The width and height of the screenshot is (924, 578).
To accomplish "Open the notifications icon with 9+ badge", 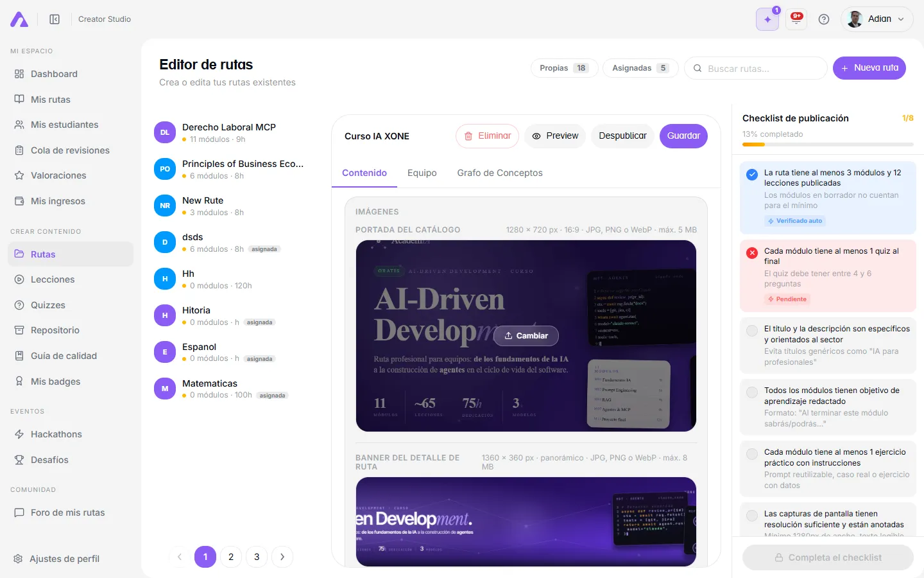I will (x=796, y=19).
